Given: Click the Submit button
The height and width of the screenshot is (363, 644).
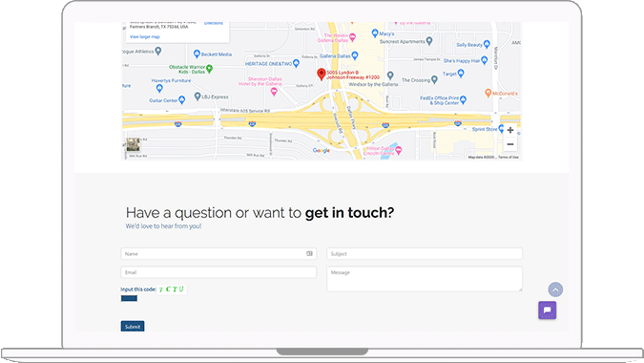Looking at the screenshot, I should click(x=133, y=327).
